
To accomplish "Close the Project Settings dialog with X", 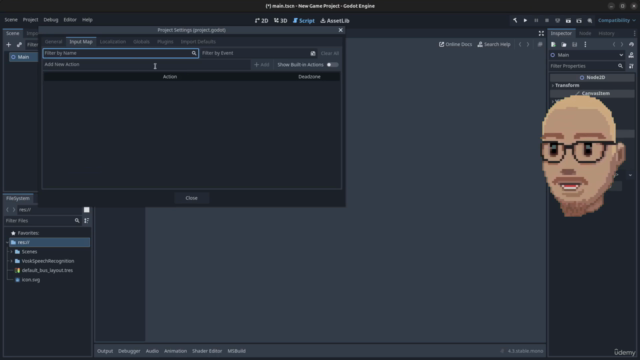I will point(340,30).
